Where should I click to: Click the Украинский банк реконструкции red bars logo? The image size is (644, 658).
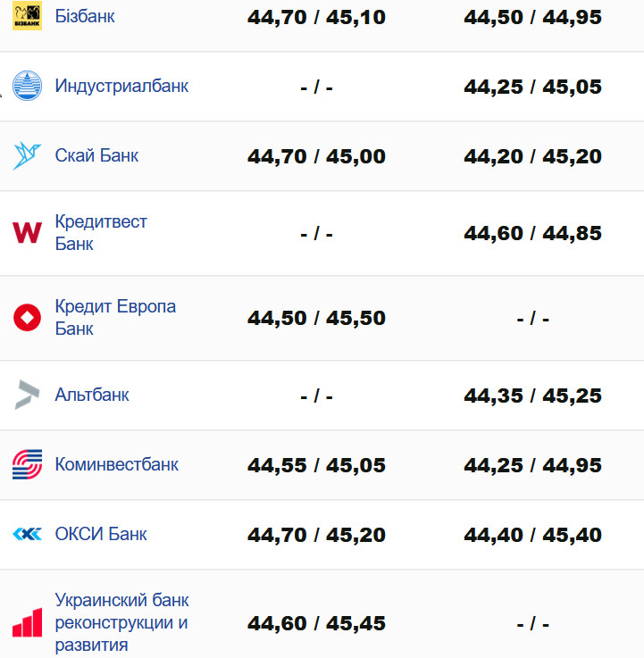coord(27,622)
